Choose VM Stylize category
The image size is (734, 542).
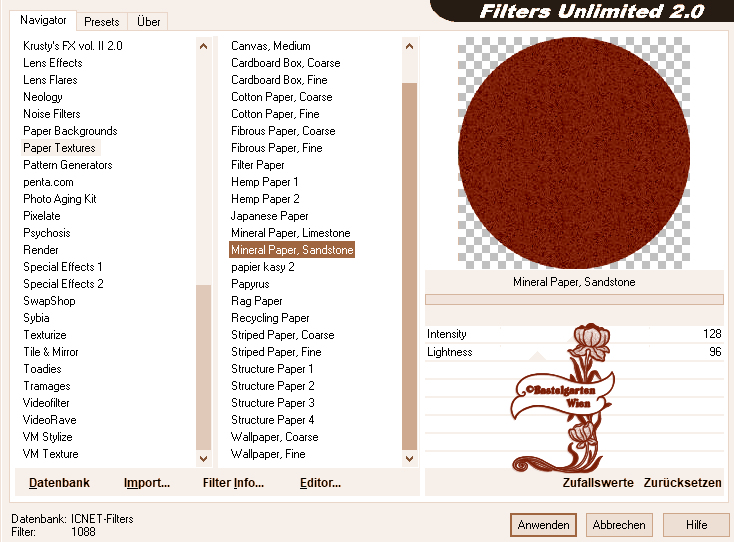click(47, 437)
